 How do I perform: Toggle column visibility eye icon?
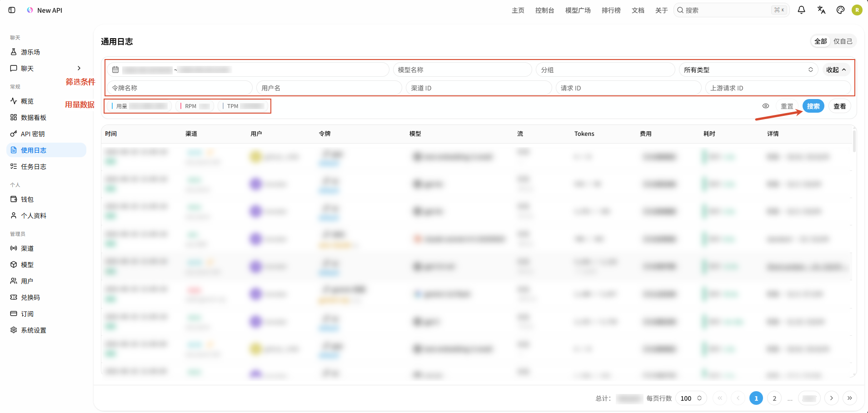(766, 106)
